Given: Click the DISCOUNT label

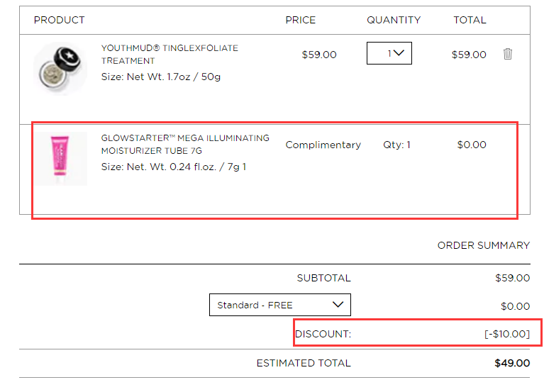Looking at the screenshot, I should [x=323, y=334].
